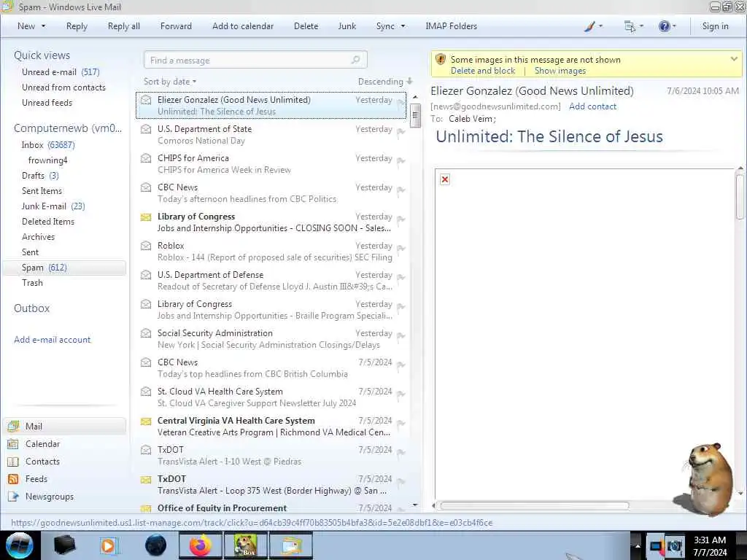The image size is (747, 560).
Task: Toggle flag on TxDOT I-10 West message
Action: (400, 452)
